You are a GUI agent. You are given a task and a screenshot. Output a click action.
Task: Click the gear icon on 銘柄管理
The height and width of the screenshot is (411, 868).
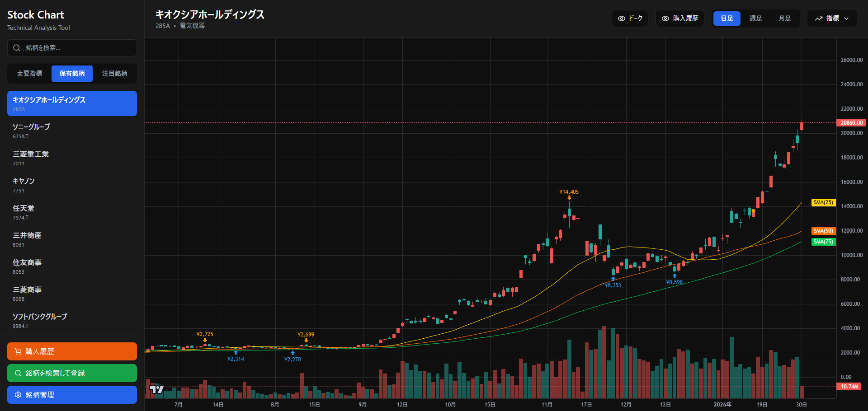click(18, 395)
